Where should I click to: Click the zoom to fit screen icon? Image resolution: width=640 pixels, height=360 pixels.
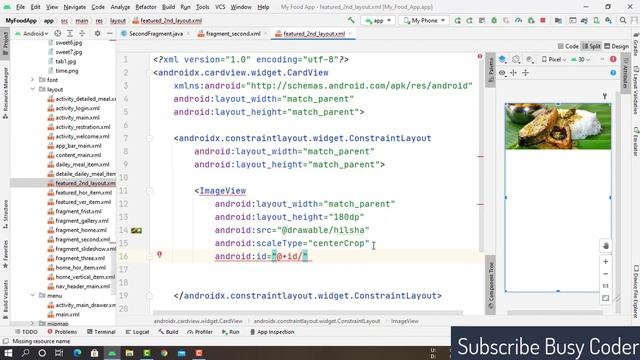(x=606, y=298)
